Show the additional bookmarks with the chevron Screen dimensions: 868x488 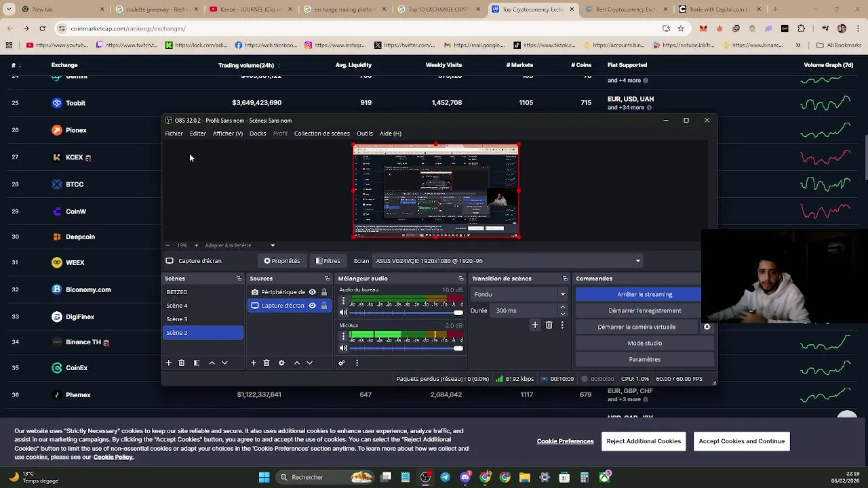click(x=798, y=45)
